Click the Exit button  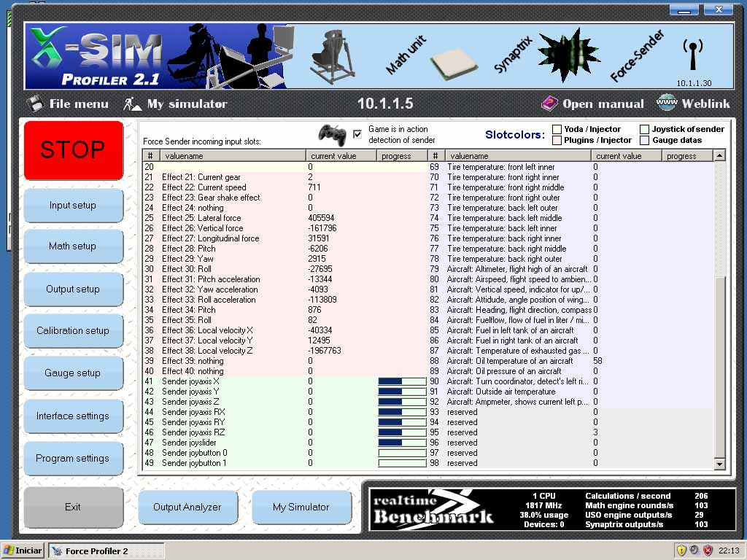(x=74, y=507)
